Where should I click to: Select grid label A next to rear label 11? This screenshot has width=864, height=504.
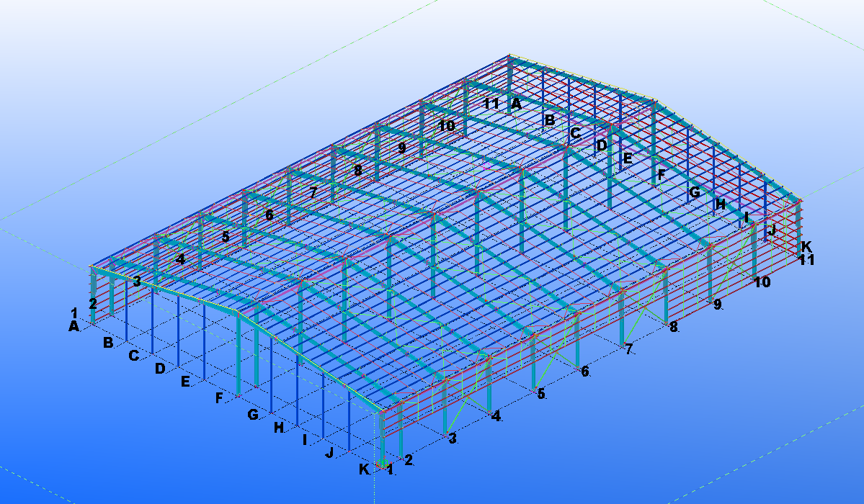(x=516, y=104)
